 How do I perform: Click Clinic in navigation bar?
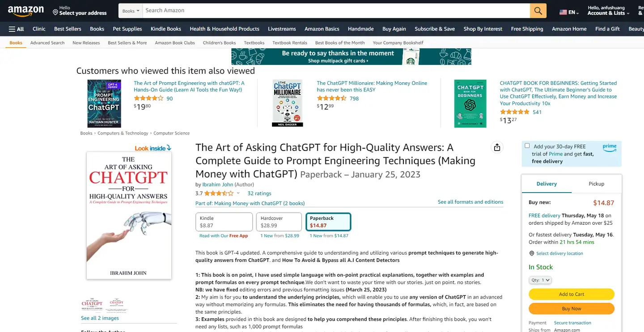[39, 29]
